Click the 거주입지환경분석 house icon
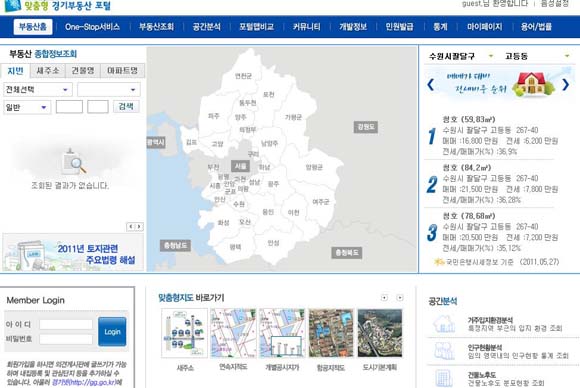This screenshot has height=388, width=580. coord(444,324)
